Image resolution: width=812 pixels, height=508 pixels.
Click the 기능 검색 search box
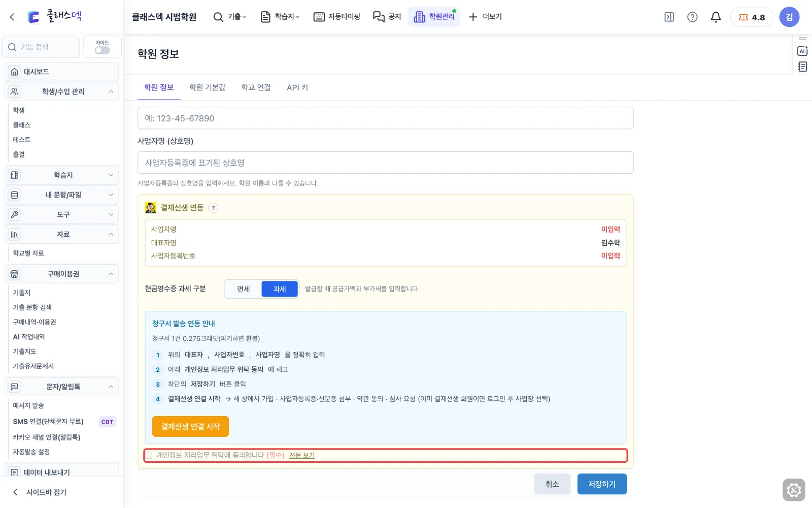click(x=41, y=47)
